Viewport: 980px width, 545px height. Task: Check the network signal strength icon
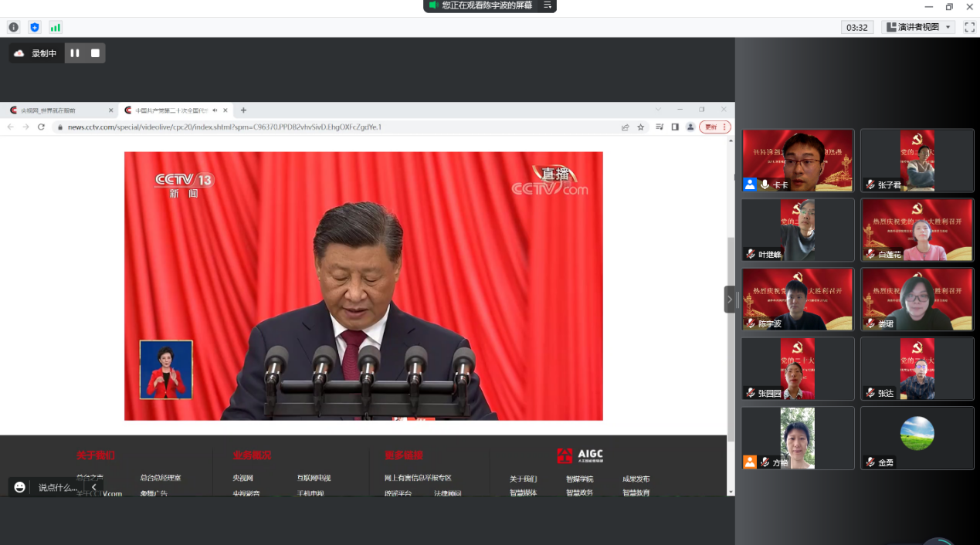55,26
